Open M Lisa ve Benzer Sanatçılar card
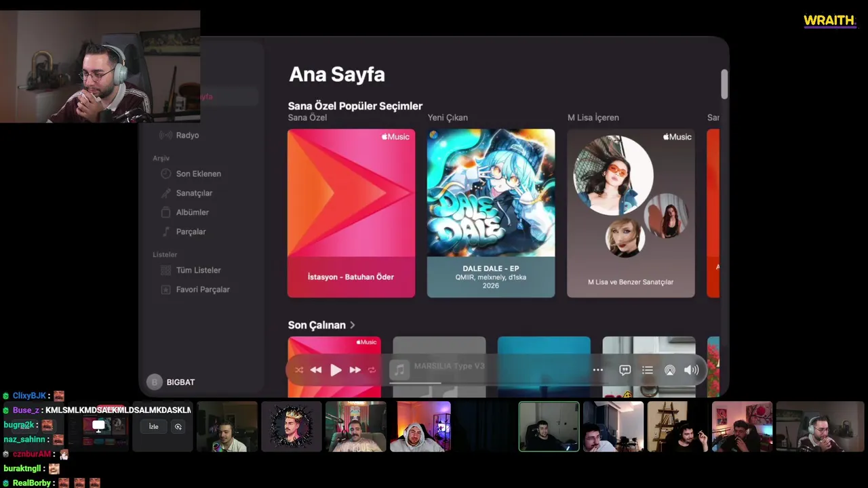Screen dimensions: 868x488 631,213
